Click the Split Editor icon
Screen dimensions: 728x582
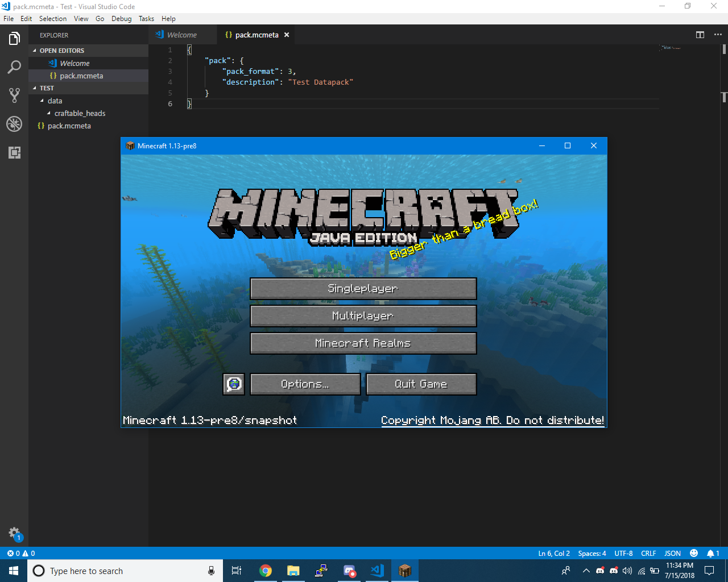(700, 35)
